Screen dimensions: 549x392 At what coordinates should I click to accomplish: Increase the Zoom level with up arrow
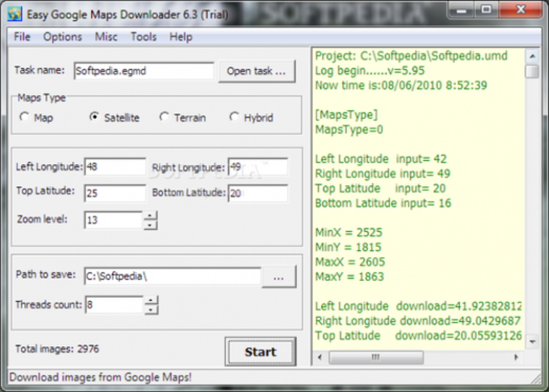pos(150,216)
